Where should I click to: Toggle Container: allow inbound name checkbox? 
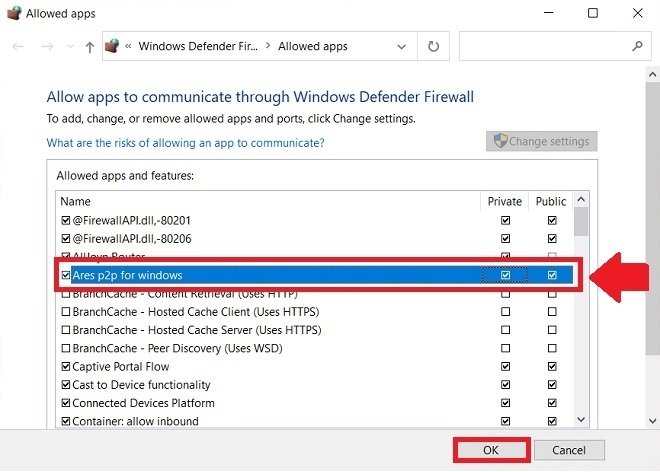tap(66, 421)
